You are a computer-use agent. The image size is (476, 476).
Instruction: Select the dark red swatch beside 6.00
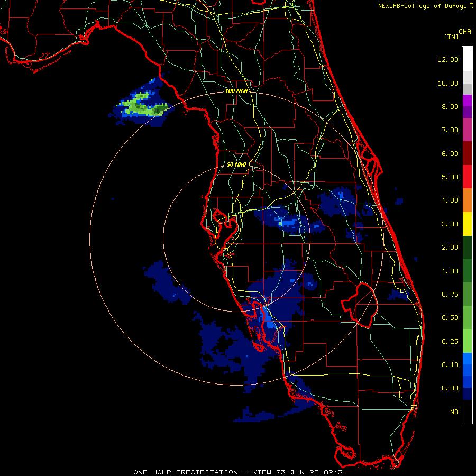(467, 153)
